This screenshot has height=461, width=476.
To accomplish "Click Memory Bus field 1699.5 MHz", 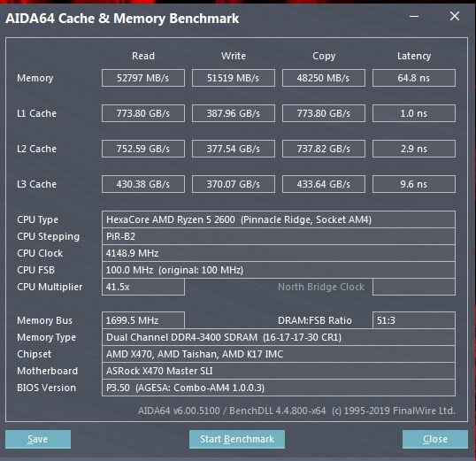I will (143, 320).
